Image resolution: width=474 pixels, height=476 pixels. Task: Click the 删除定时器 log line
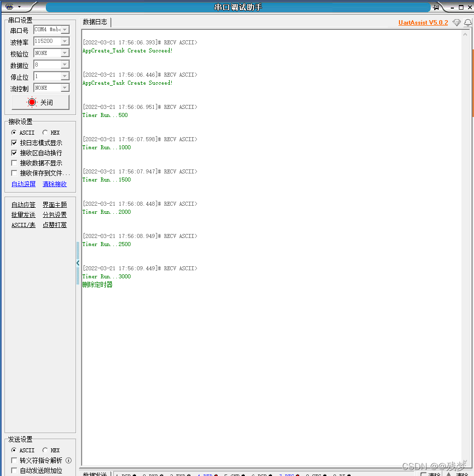97,284
